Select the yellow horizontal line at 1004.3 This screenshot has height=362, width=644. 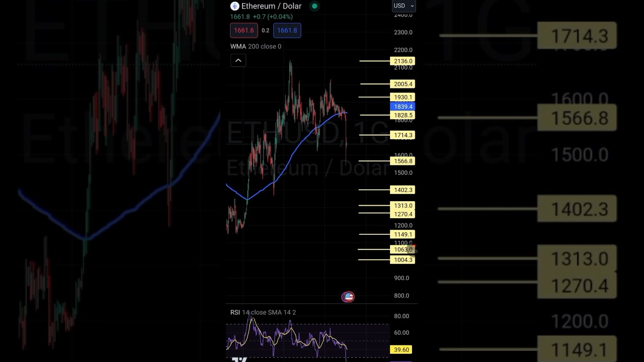coord(374,260)
